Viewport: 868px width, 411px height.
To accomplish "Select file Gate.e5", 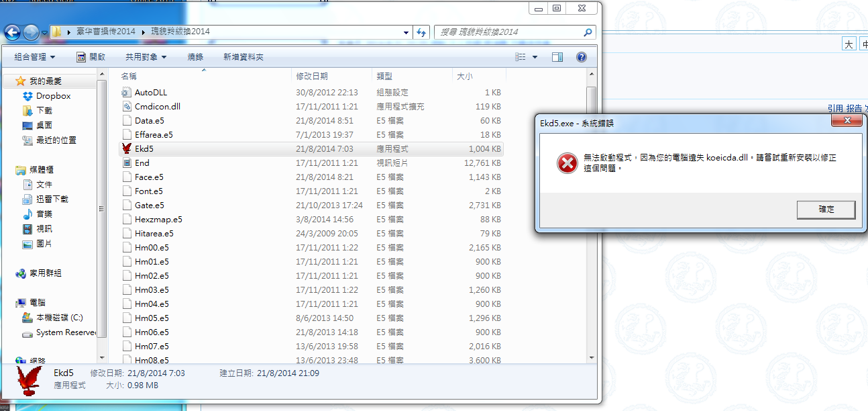I will pyautogui.click(x=149, y=205).
